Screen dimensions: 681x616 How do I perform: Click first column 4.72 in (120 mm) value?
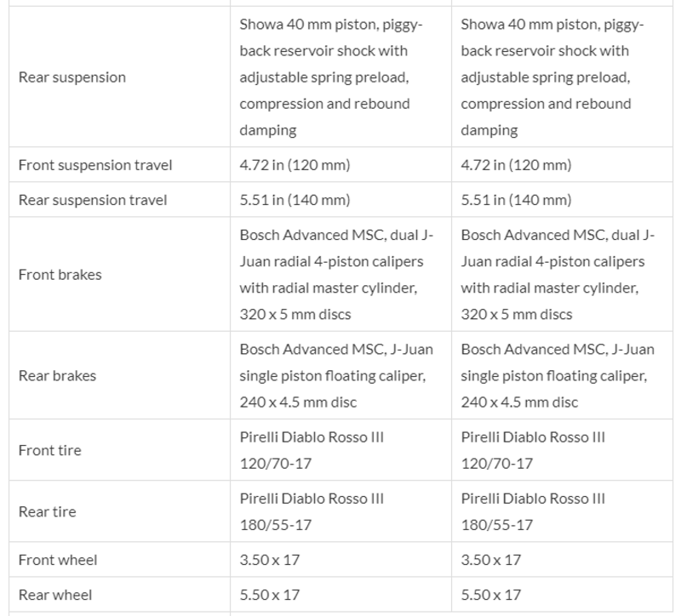(295, 165)
